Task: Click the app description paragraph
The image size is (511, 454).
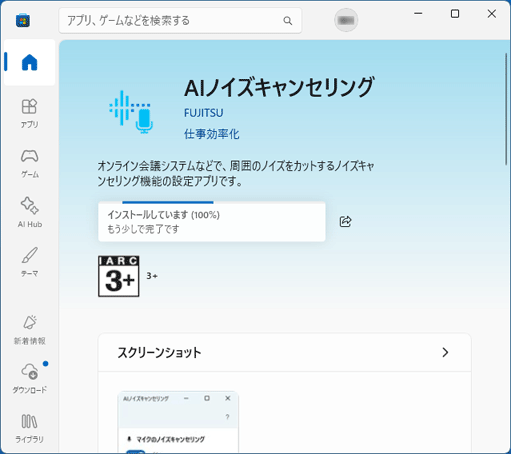Action: [x=236, y=173]
